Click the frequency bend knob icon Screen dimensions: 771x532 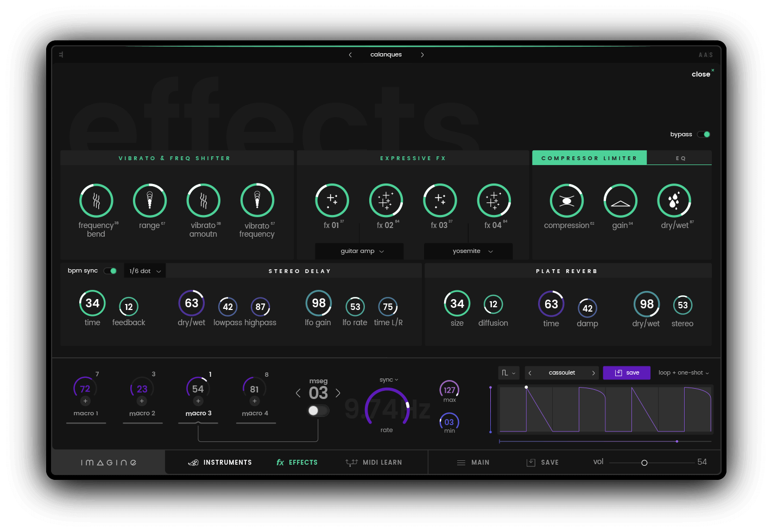coord(96,201)
